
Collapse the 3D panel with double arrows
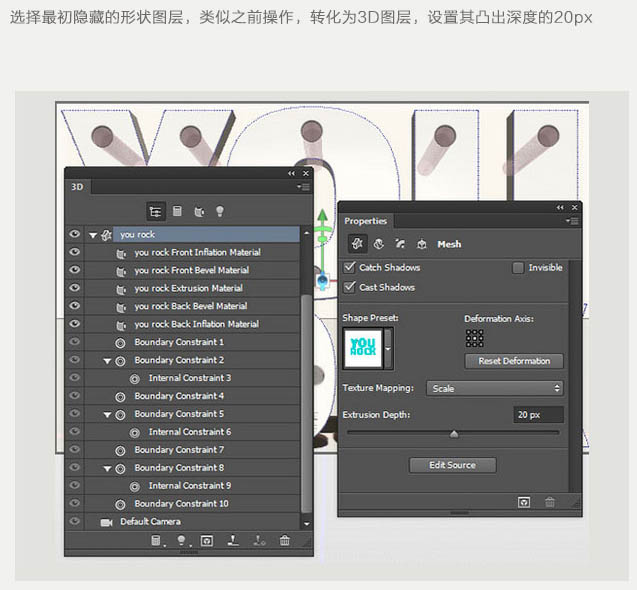pos(291,174)
